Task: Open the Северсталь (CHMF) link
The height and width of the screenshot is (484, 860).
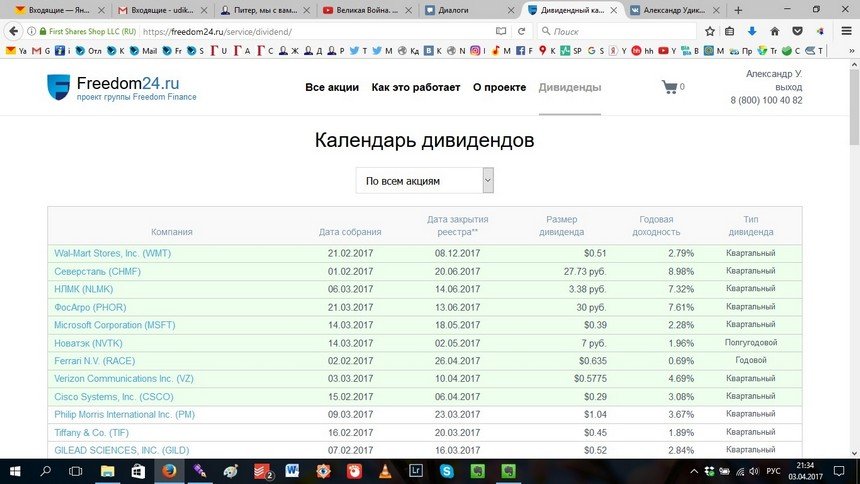Action: click(x=97, y=271)
